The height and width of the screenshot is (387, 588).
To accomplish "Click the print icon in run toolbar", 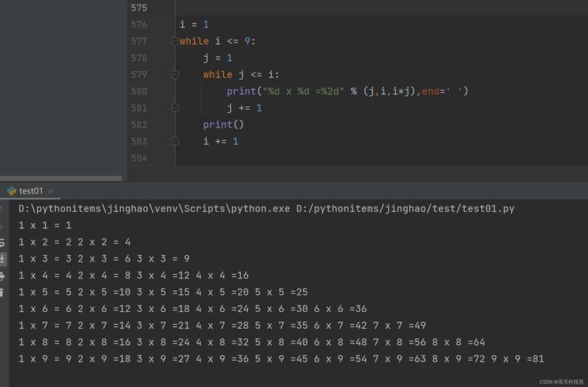I will coord(2,276).
